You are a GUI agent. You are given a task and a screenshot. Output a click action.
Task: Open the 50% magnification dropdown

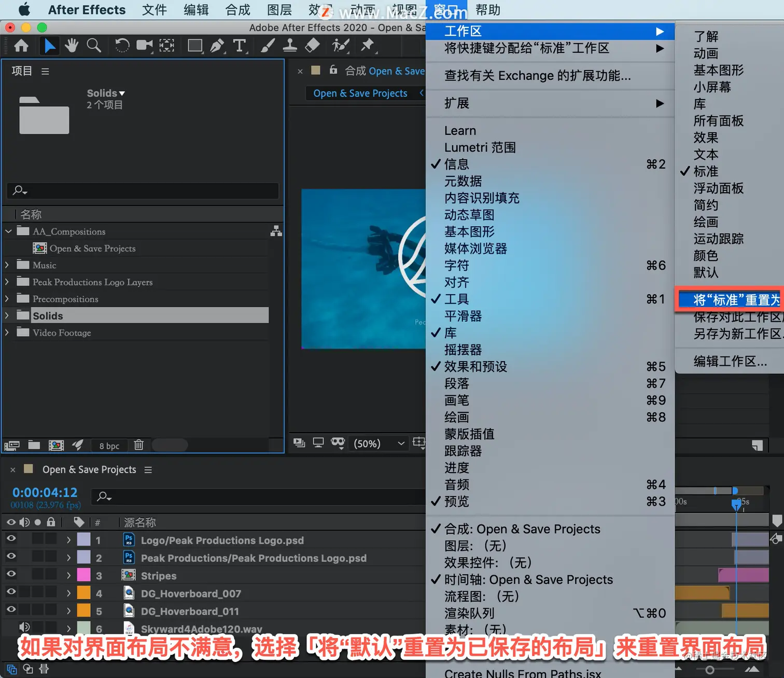click(x=379, y=444)
